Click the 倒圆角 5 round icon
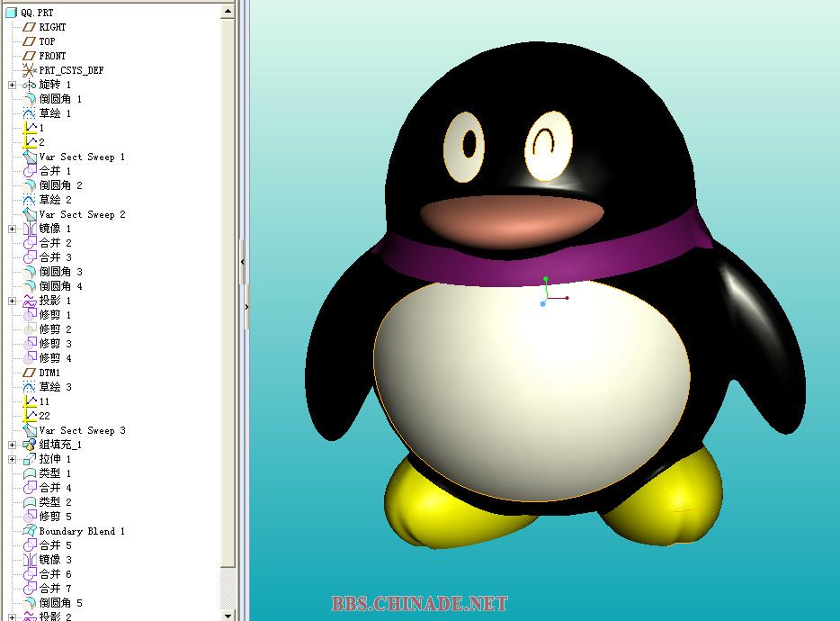The width and height of the screenshot is (840, 621). pyautogui.click(x=29, y=603)
